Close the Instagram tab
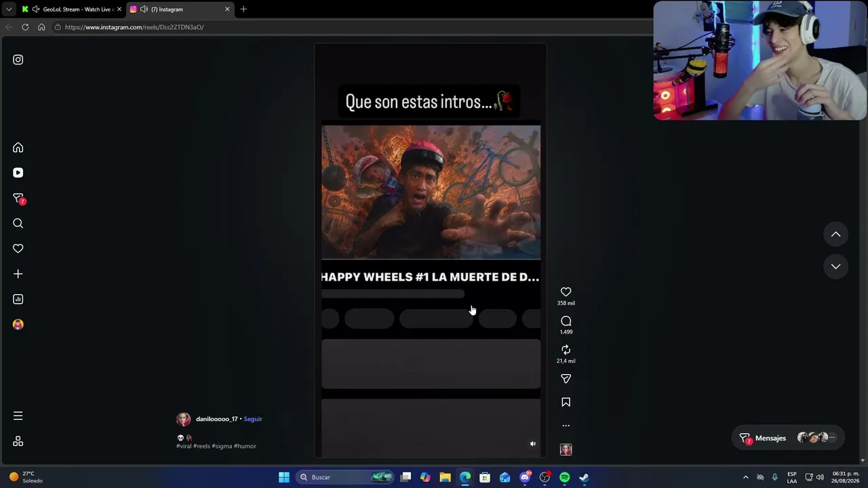Viewport: 868px width, 488px height. [227, 9]
